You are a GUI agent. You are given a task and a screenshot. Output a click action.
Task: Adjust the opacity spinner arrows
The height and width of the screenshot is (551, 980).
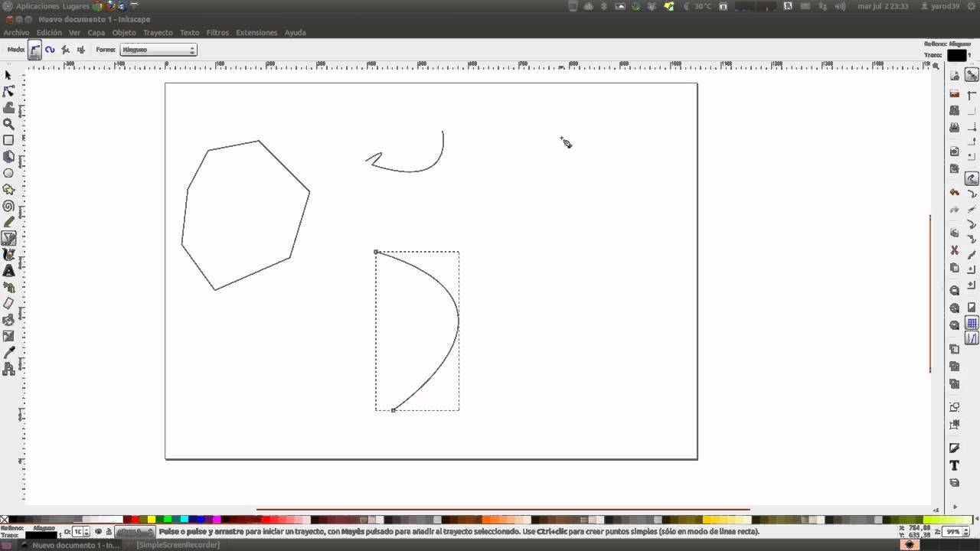[87, 531]
